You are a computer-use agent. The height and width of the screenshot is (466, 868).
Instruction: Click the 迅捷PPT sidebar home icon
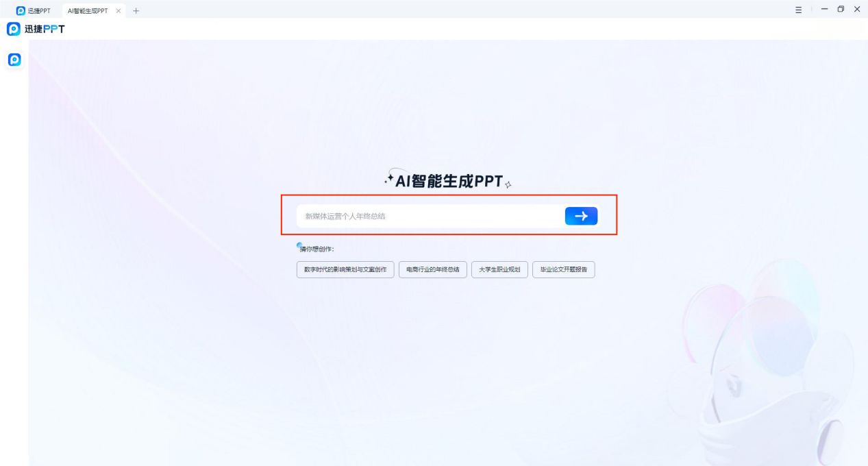(14, 60)
